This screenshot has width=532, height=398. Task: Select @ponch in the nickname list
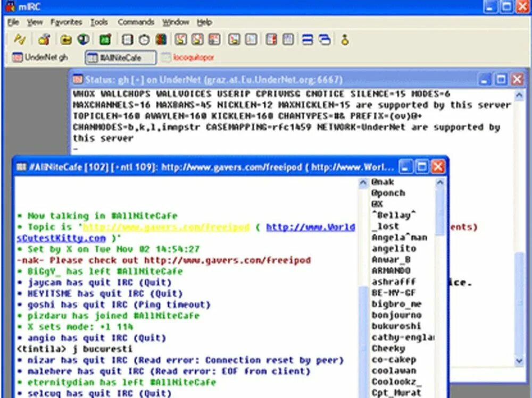tap(388, 193)
